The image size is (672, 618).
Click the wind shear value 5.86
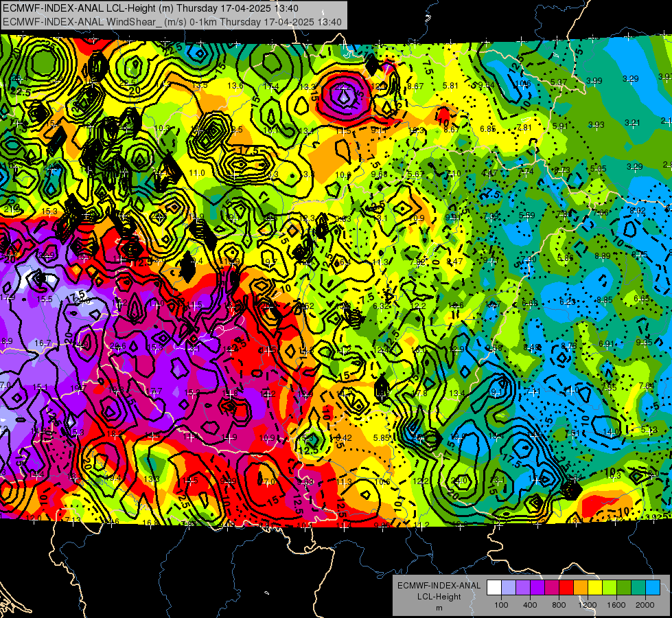click(x=566, y=257)
